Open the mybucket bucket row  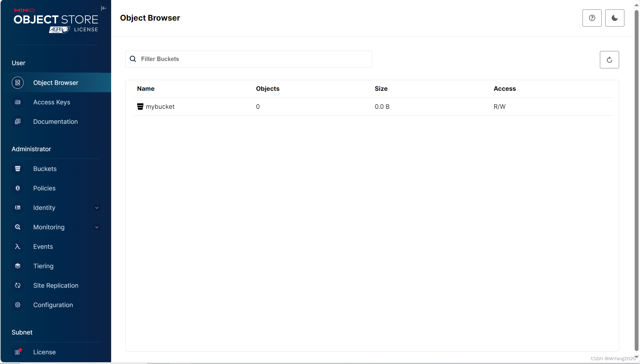coord(160,107)
